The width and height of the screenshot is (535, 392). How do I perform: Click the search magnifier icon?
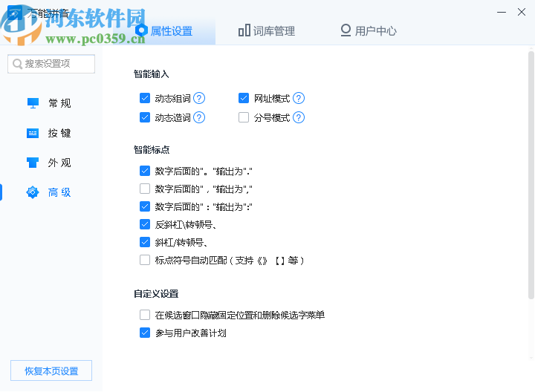click(17, 64)
